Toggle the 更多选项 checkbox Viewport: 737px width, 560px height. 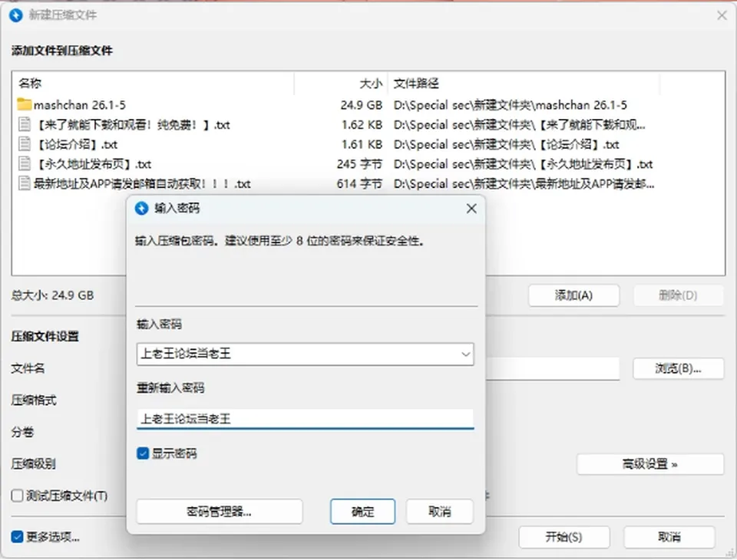pos(17,537)
